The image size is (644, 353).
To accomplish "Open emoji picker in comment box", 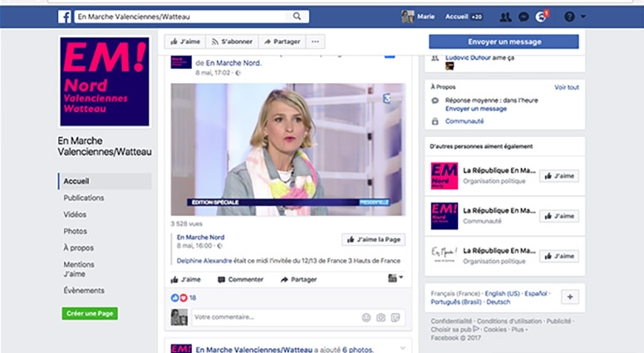I will [x=366, y=317].
